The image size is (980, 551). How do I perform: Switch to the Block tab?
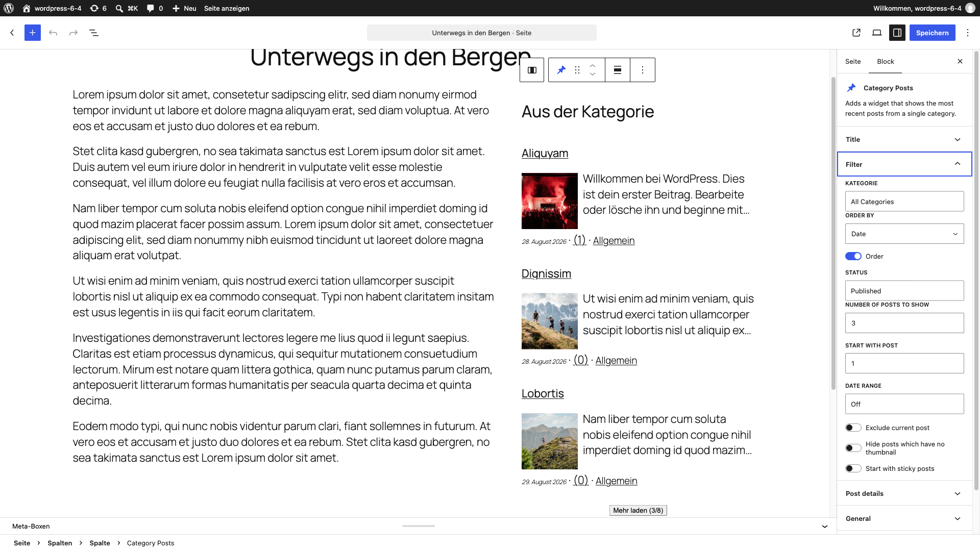click(x=886, y=61)
